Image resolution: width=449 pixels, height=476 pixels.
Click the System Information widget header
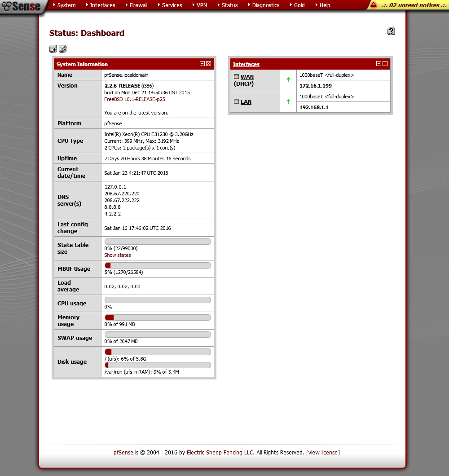tap(134, 64)
